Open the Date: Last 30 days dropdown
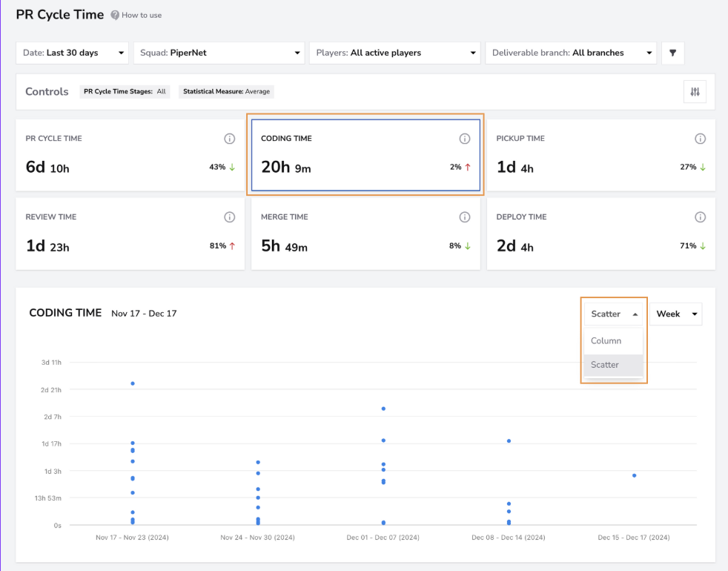This screenshot has height=571, width=728. point(73,53)
